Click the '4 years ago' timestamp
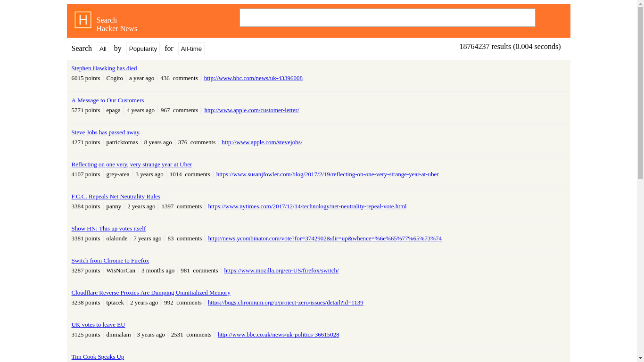Screen dimensions: 644x362 click(x=140, y=110)
